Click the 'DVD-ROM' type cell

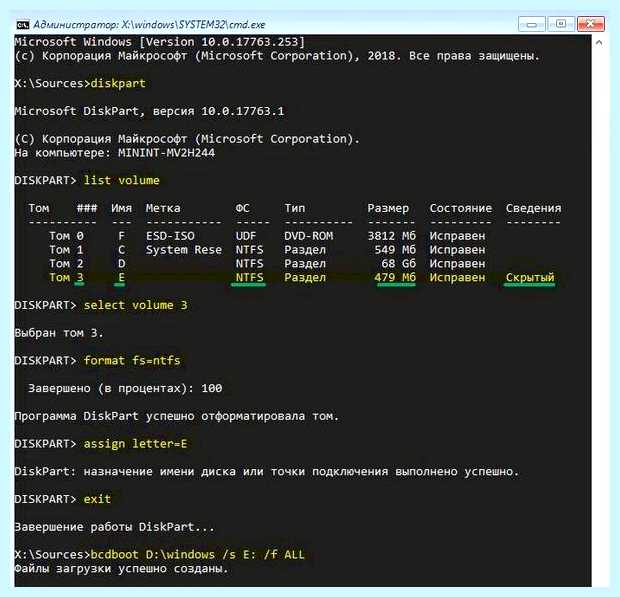[308, 236]
